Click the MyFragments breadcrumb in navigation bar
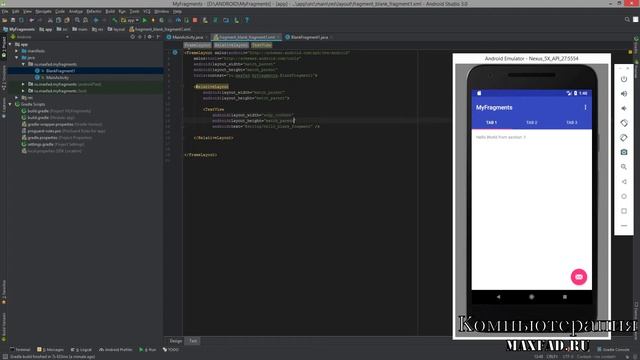This screenshot has height=360, width=640. pyautogui.click(x=19, y=29)
